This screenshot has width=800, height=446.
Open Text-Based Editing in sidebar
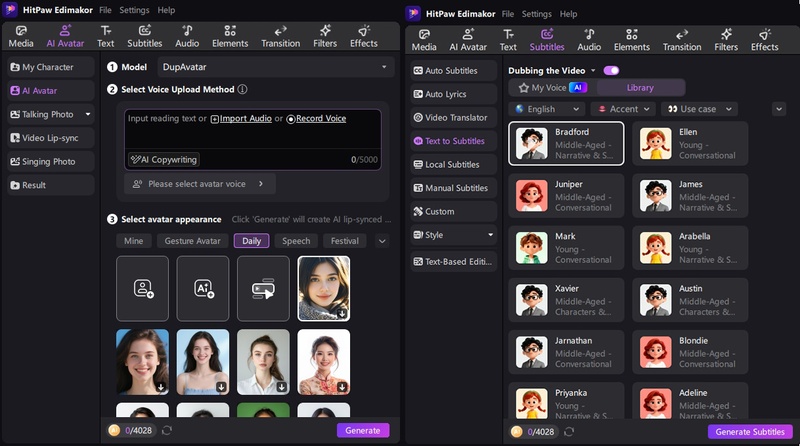coord(453,261)
